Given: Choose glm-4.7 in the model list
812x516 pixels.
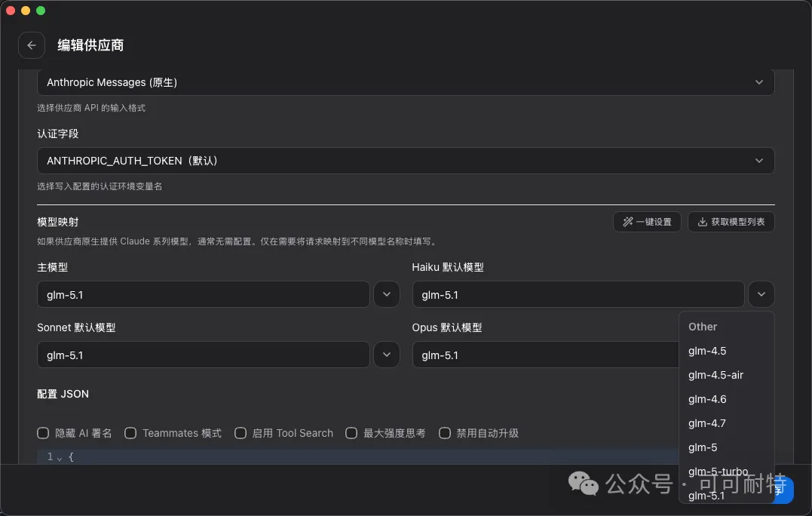Looking at the screenshot, I should (726, 423).
